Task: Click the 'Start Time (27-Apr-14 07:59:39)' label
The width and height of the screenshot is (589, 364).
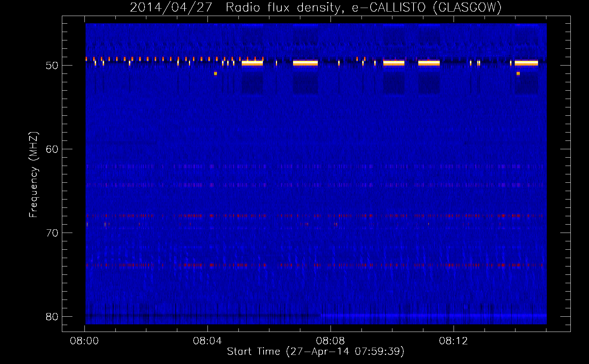Action: tap(316, 352)
